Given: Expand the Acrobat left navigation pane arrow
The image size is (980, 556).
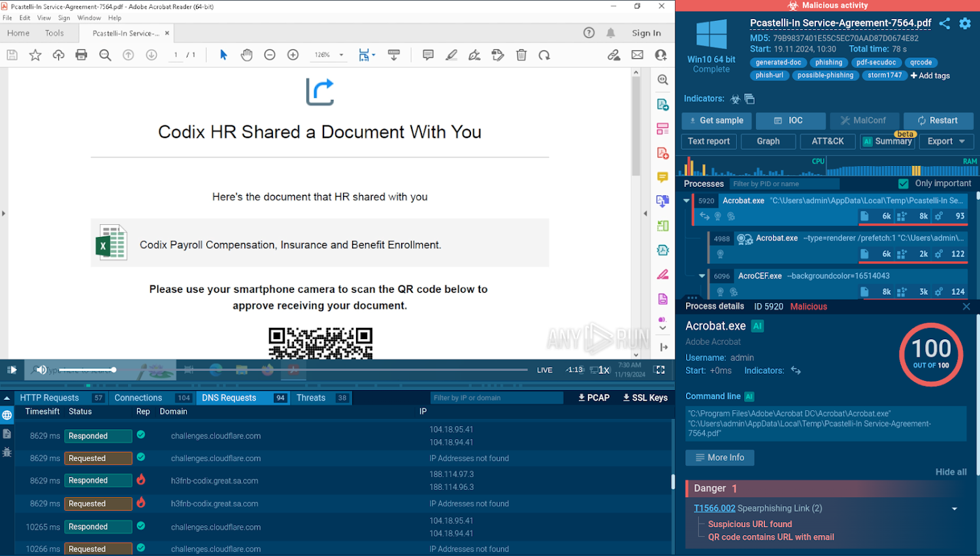Looking at the screenshot, I should pyautogui.click(x=3, y=213).
